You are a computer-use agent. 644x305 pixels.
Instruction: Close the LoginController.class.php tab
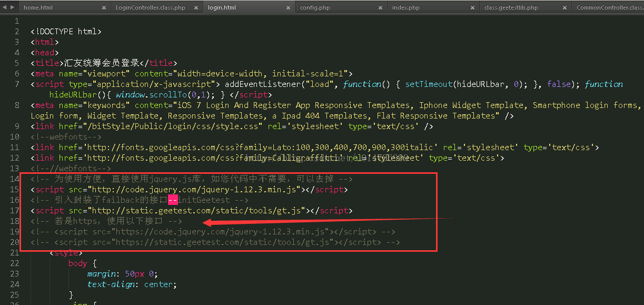tap(196, 7)
